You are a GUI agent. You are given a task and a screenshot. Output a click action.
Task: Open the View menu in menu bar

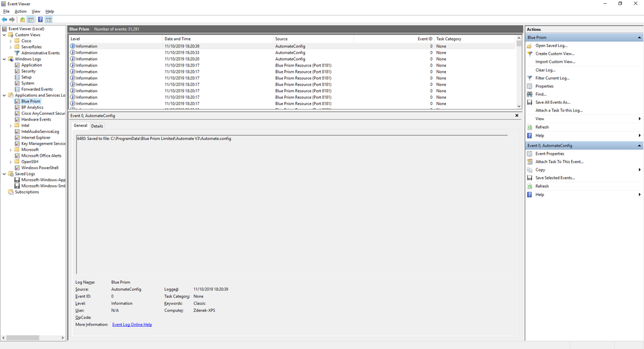tap(36, 12)
